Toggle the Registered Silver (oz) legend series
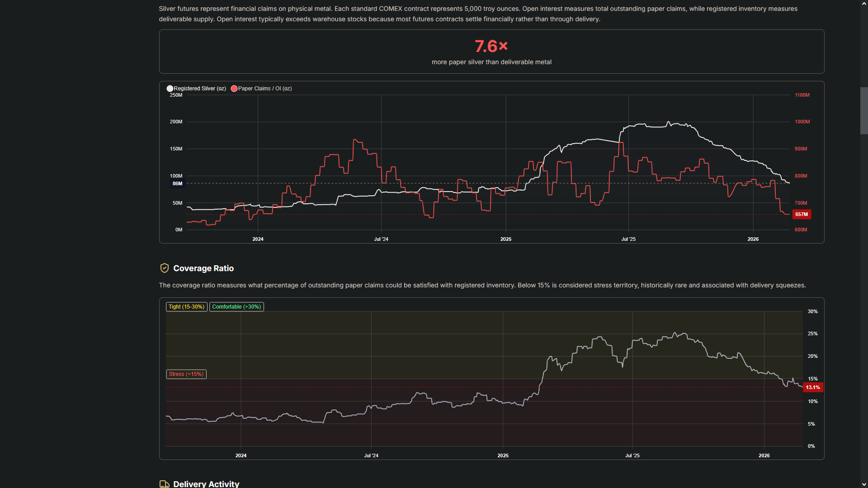The height and width of the screenshot is (488, 868). 199,89
